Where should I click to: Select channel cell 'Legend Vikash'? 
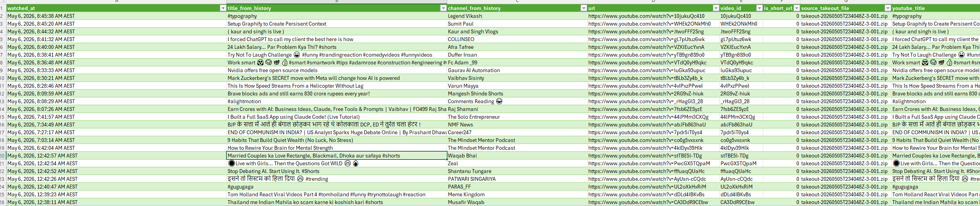click(x=517, y=16)
